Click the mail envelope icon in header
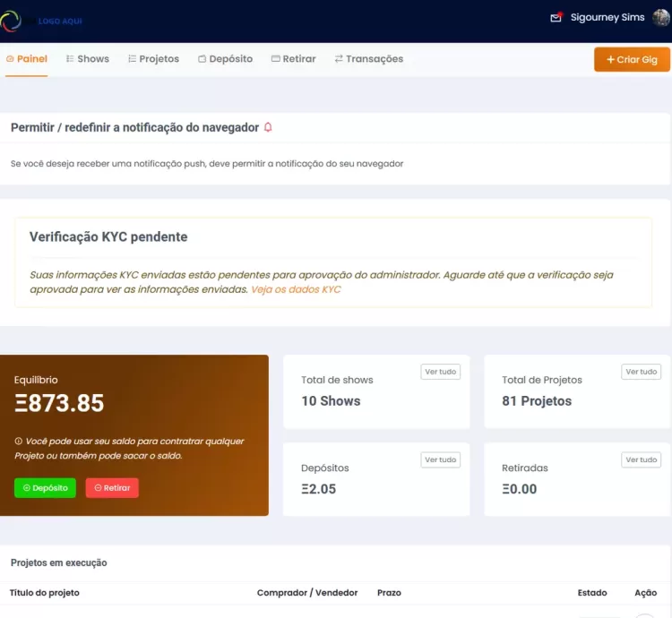The image size is (672, 618). (x=556, y=17)
